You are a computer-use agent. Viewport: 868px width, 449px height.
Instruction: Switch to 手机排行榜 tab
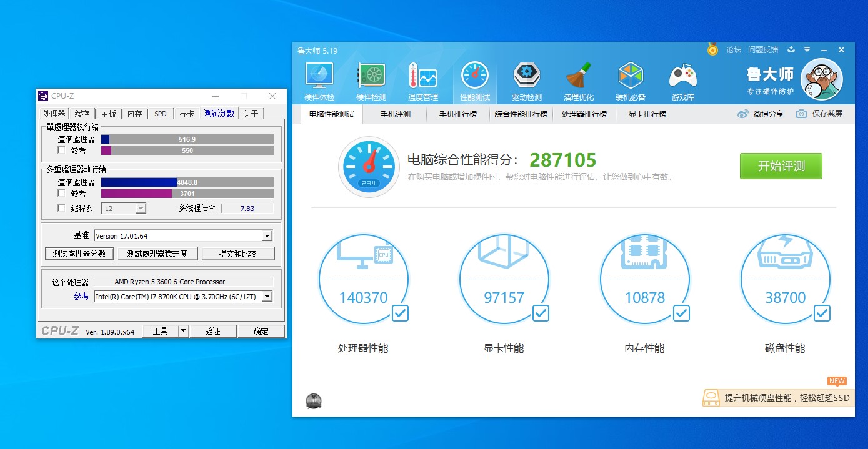tap(458, 114)
